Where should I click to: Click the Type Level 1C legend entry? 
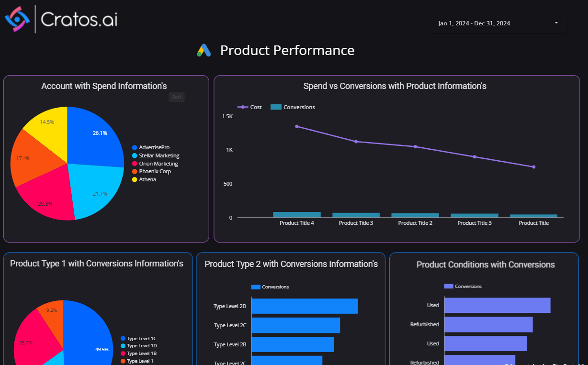pos(139,338)
